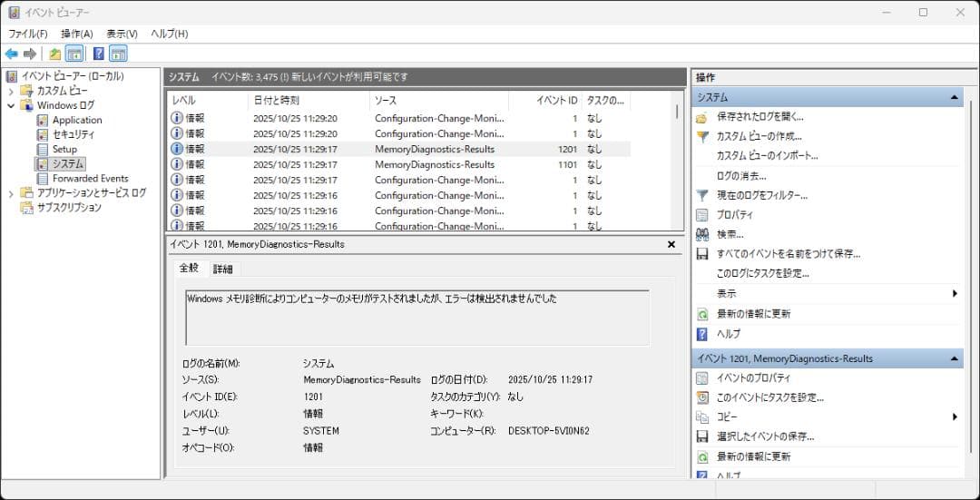
Task: Click the event list vertical scrollbar thumb
Action: [677, 112]
